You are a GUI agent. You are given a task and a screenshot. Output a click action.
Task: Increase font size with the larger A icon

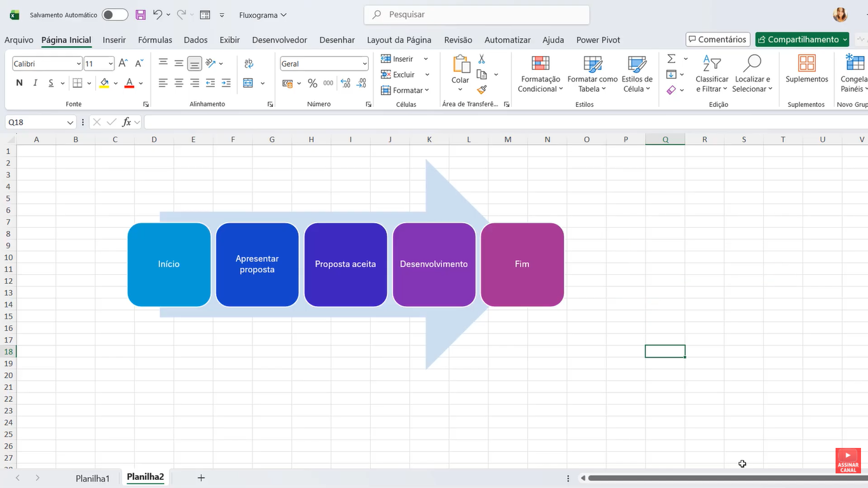pos(123,64)
